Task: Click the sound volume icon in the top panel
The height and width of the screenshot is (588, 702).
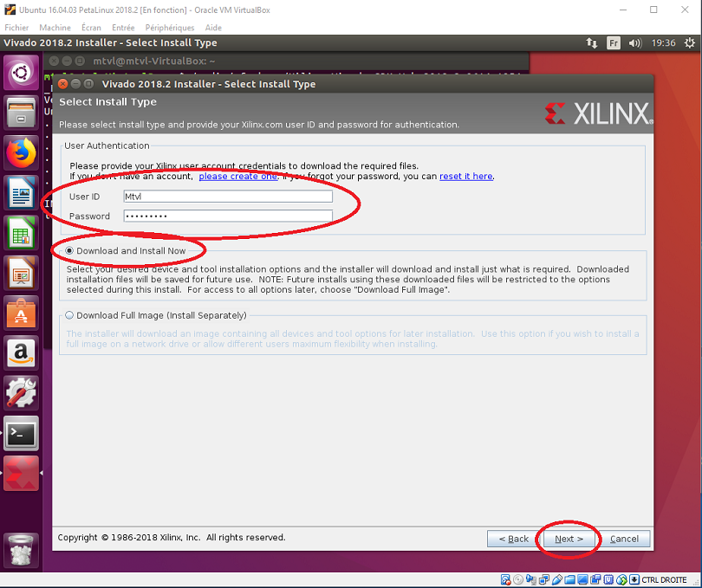Action: (x=634, y=42)
